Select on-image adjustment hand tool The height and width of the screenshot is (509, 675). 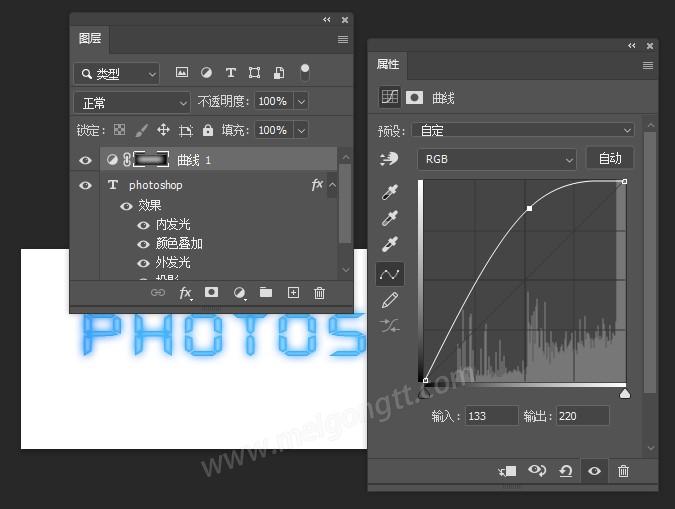point(389,159)
